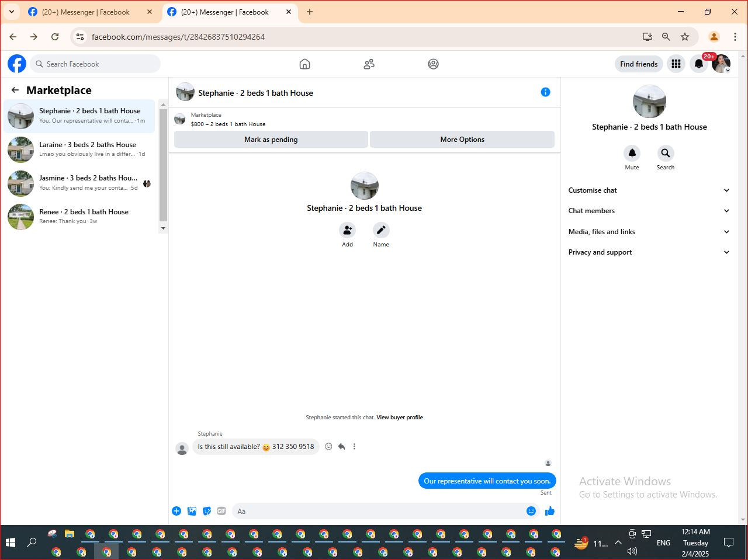The height and width of the screenshot is (560, 748).
Task: Expand Chat members section
Action: (649, 211)
